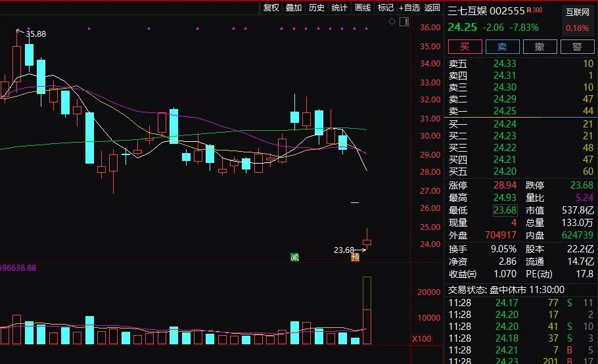Click the diamond icon above price axis
This screenshot has height=364, width=598.
pos(392,22)
